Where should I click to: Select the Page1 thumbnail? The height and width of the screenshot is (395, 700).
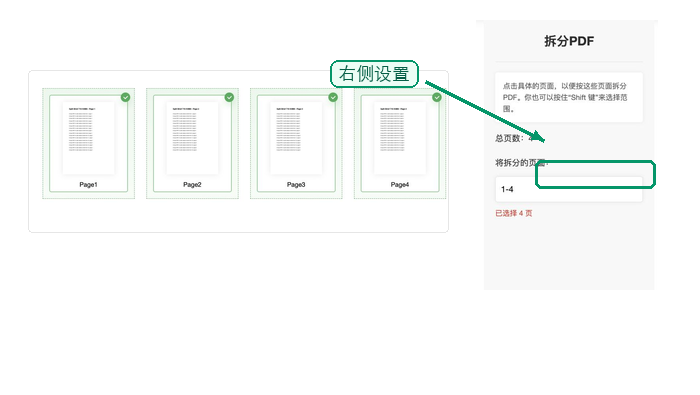[88, 143]
